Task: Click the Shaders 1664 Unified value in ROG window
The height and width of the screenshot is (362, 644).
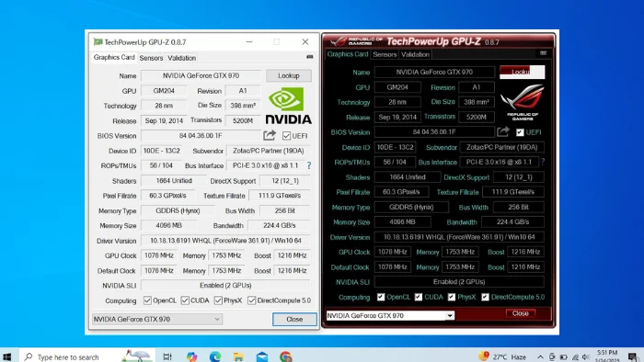Action: click(407, 177)
